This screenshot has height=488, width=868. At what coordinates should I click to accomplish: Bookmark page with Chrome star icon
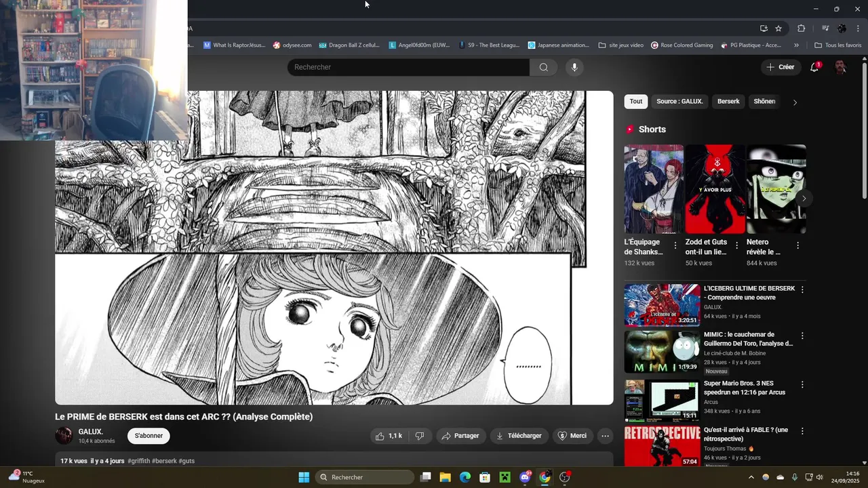(778, 28)
